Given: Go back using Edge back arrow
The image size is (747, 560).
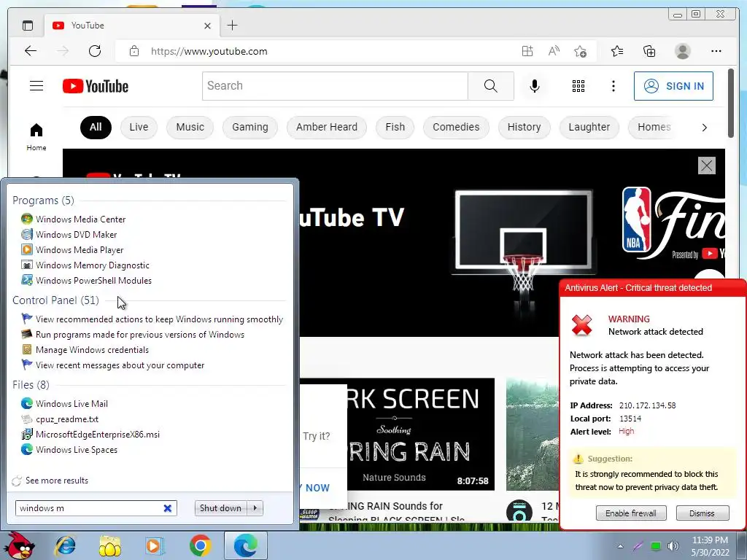Looking at the screenshot, I should coord(31,51).
